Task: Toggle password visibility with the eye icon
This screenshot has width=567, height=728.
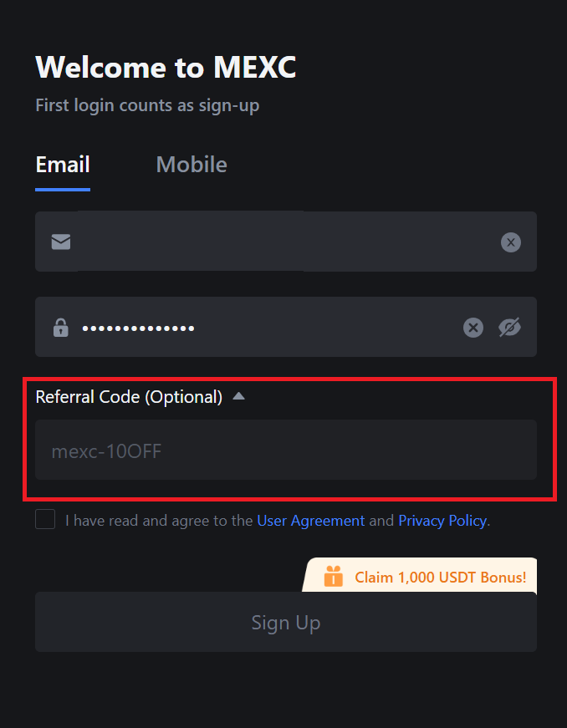Action: 510,327
